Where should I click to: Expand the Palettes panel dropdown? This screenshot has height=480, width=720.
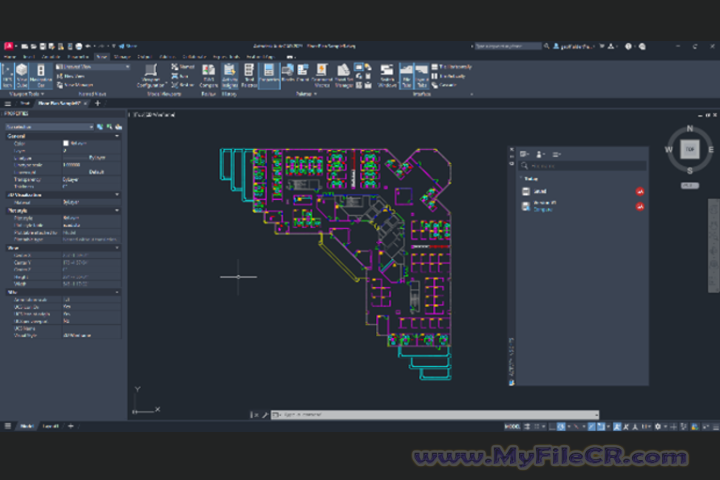click(307, 94)
